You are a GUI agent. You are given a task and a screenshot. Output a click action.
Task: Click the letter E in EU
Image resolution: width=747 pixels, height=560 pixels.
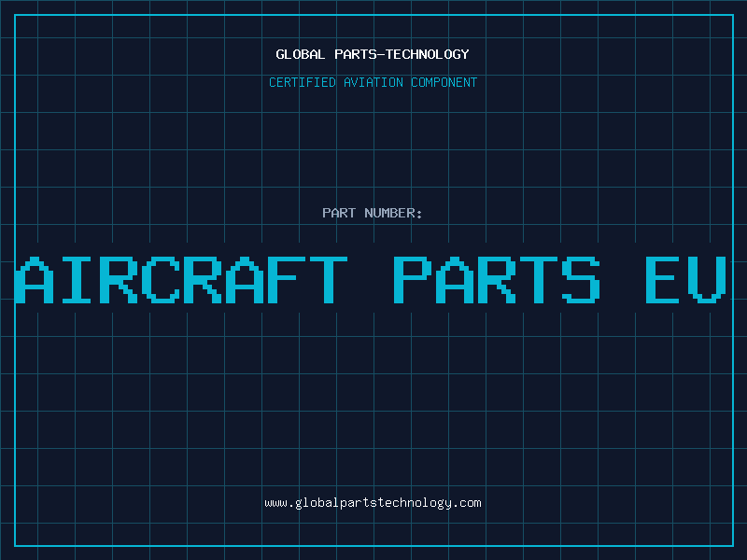(662, 280)
